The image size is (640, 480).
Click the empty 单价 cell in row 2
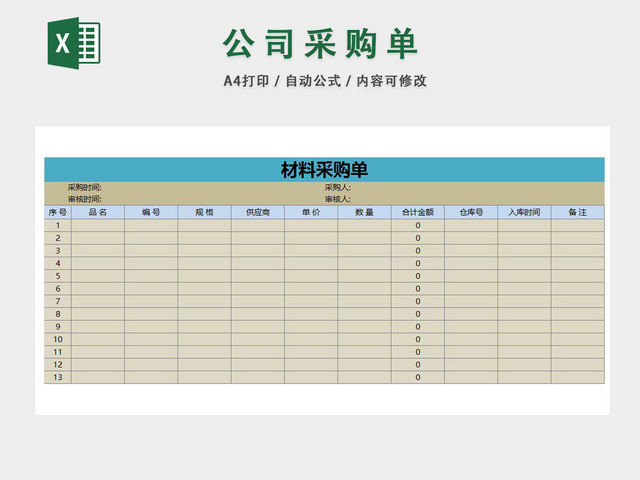point(311,238)
